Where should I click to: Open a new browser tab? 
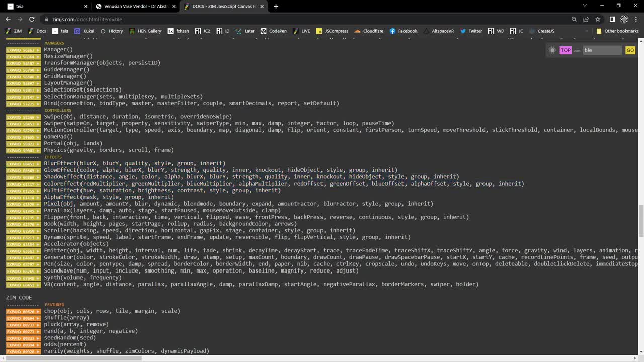pos(276,6)
